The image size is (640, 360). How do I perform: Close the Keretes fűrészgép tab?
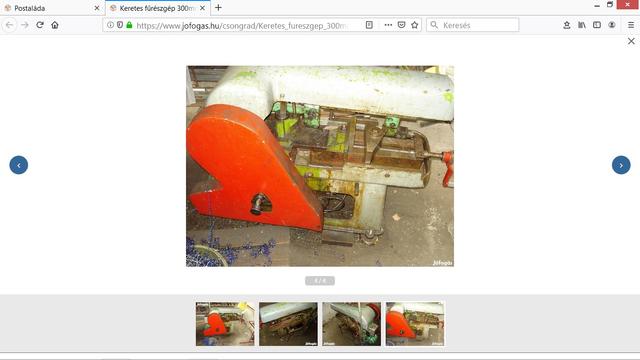(x=202, y=8)
